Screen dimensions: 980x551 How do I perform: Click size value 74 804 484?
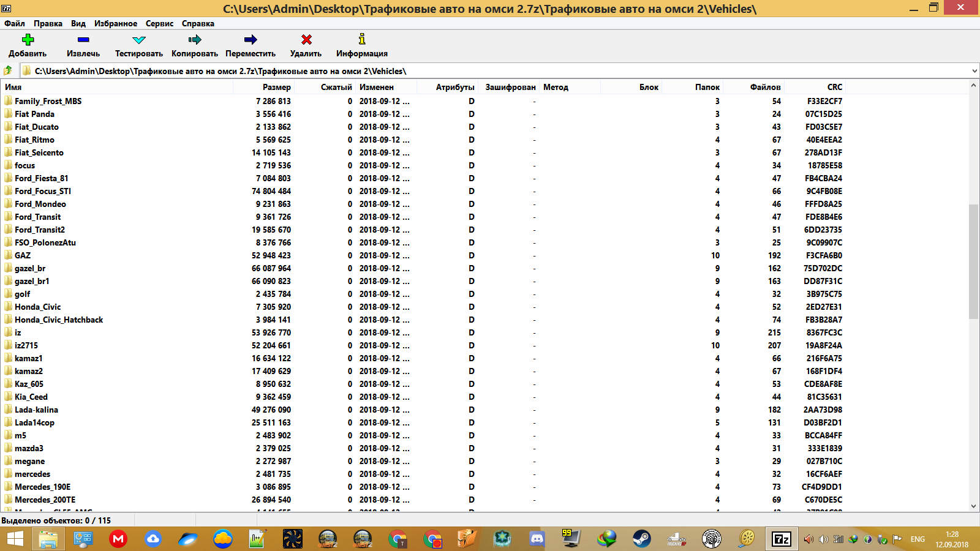pos(271,191)
